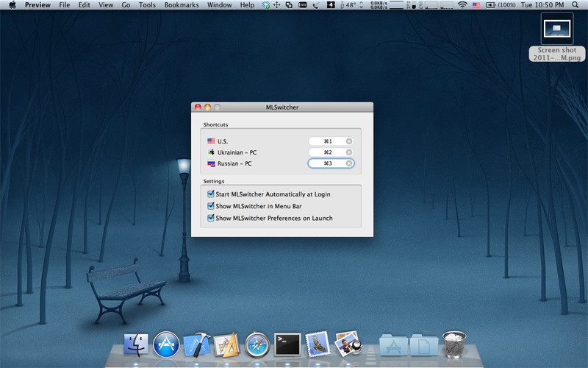Image resolution: width=588 pixels, height=368 pixels.
Task: Open Xcode from the Dock
Action: click(x=196, y=344)
